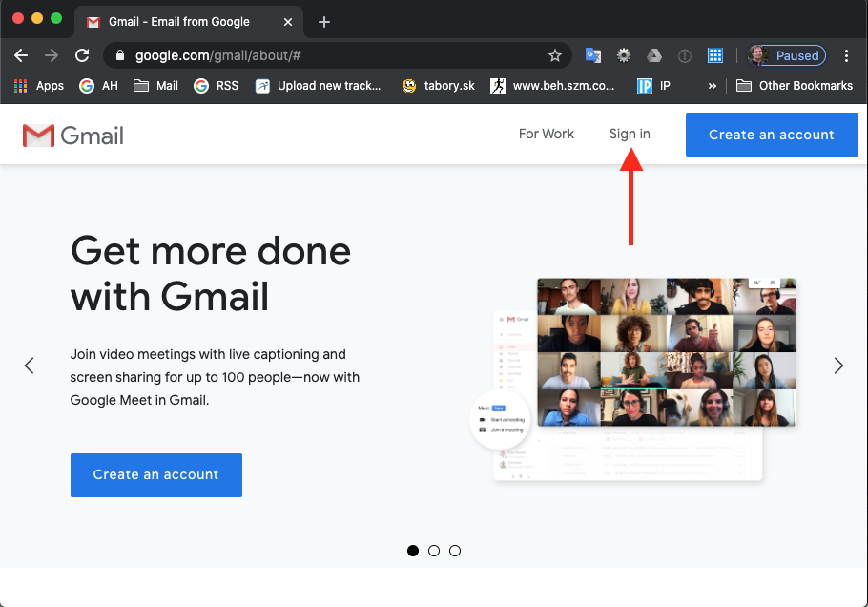
Task: Expand the hidden bookmarks overflow chevron
Action: click(712, 86)
